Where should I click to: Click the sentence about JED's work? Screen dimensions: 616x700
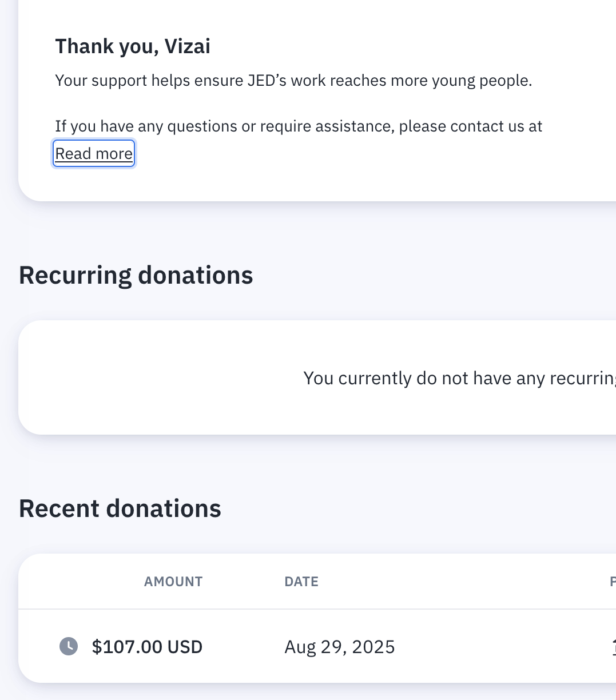tap(293, 81)
